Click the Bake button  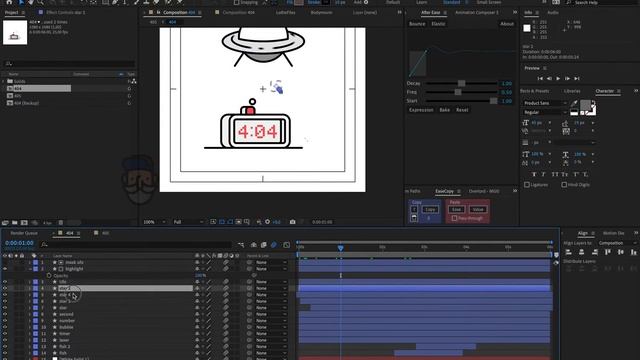pos(444,110)
